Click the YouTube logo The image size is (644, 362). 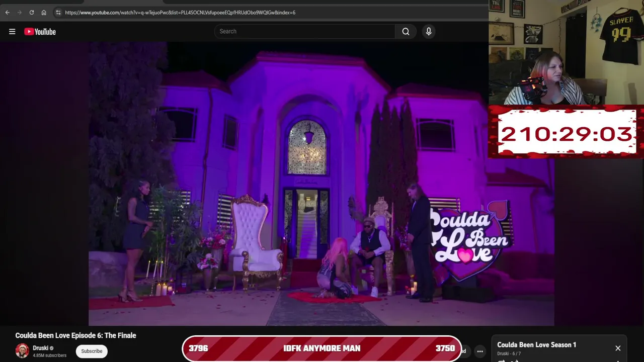tap(40, 32)
